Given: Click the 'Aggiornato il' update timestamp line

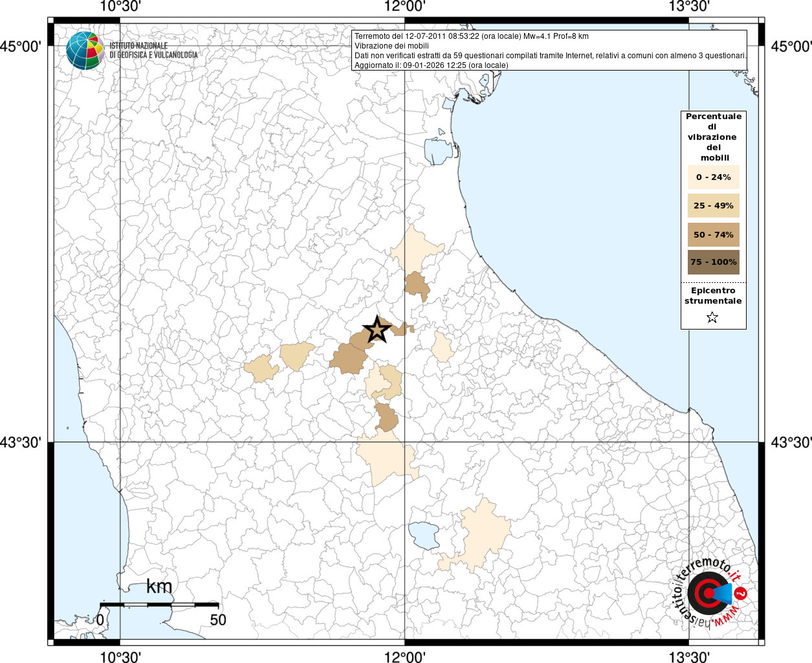Looking at the screenshot, I should (x=431, y=65).
